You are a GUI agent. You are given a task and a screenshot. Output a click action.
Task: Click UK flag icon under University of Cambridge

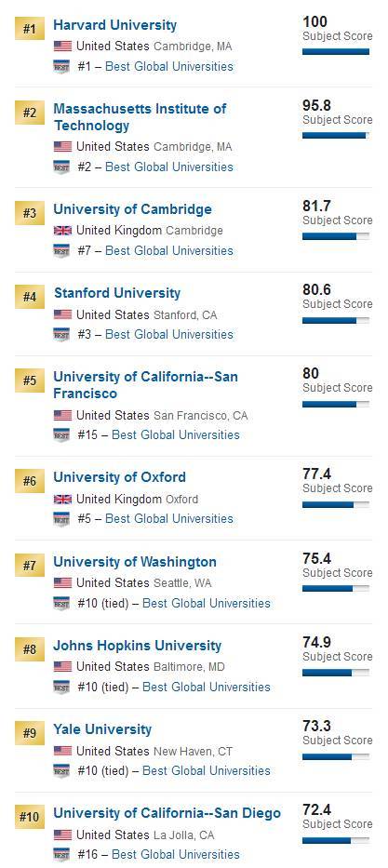[62, 231]
